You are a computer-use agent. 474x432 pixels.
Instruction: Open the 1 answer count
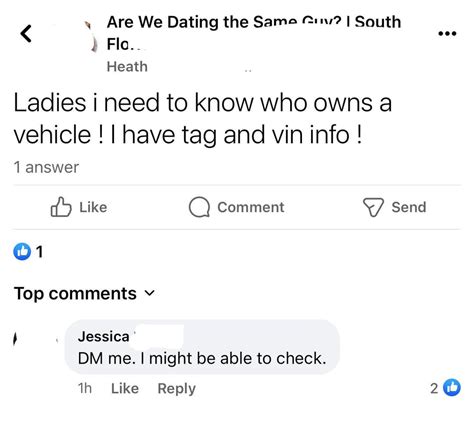pos(46,167)
